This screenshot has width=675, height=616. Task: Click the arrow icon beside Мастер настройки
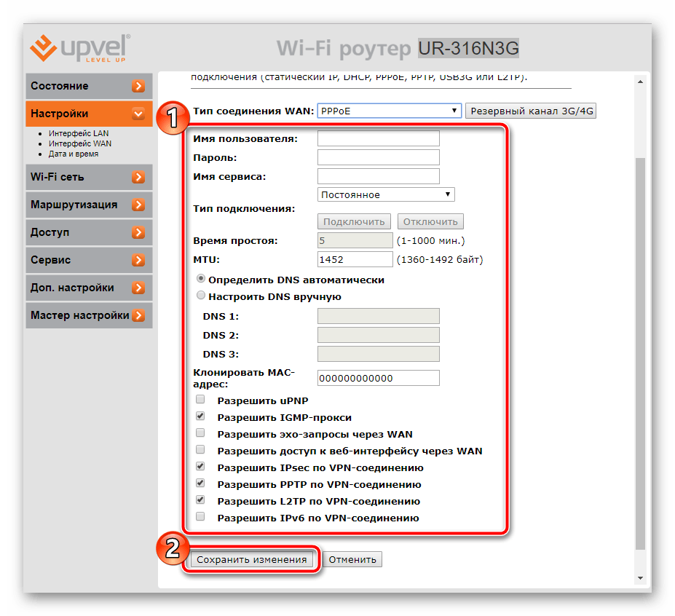pos(138,315)
